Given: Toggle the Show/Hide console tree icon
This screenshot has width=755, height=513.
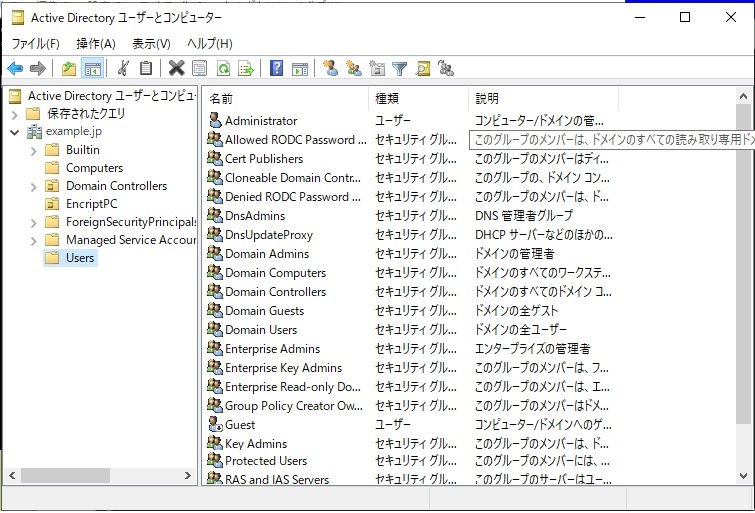Looking at the screenshot, I should coord(92,68).
